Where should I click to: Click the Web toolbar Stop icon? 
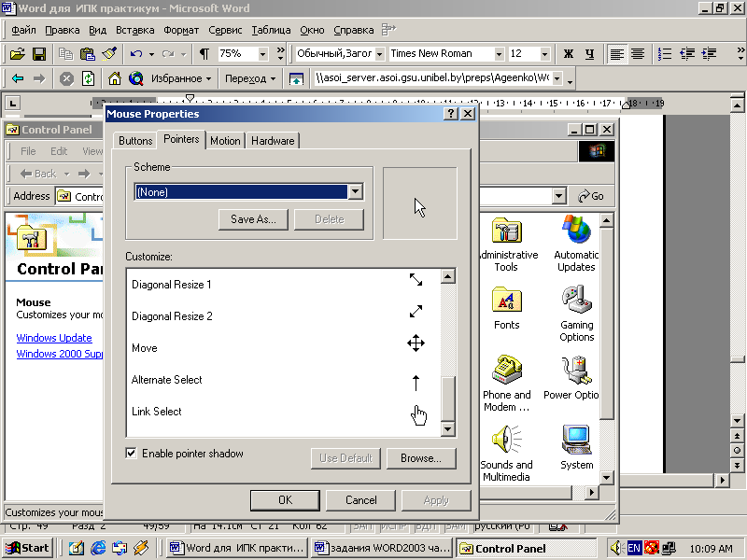coord(66,78)
